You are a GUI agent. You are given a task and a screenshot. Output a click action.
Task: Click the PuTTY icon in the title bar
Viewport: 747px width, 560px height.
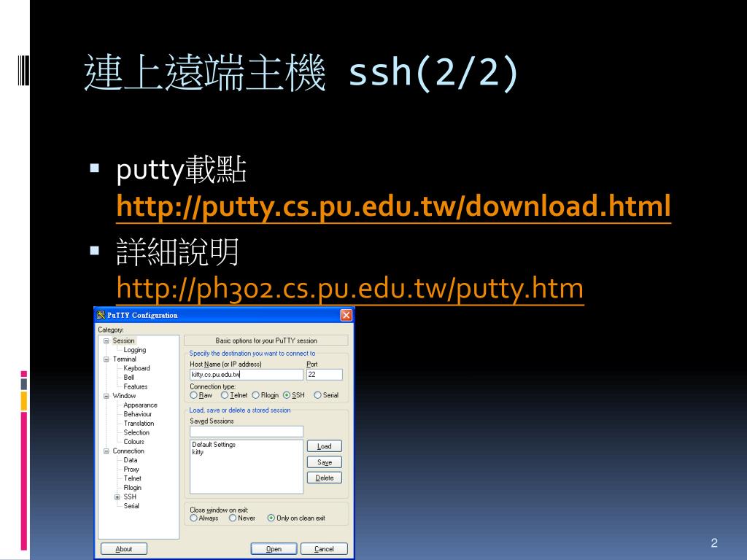[101, 315]
